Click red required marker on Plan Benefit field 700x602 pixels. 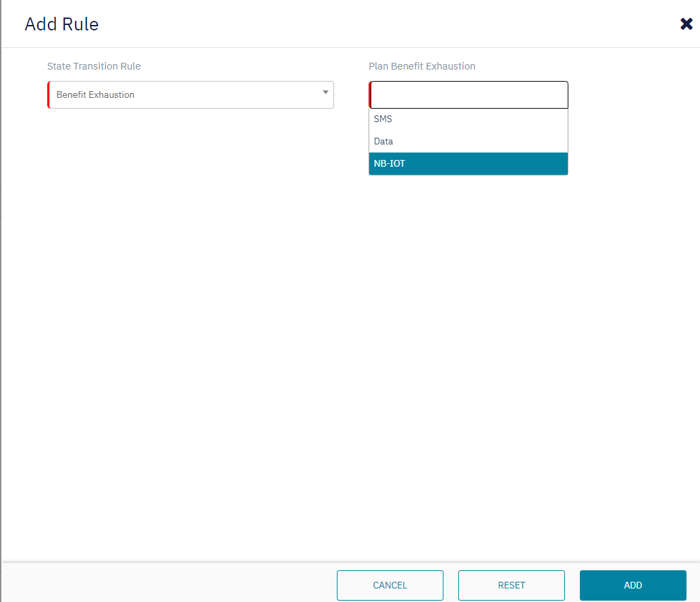(x=370, y=95)
